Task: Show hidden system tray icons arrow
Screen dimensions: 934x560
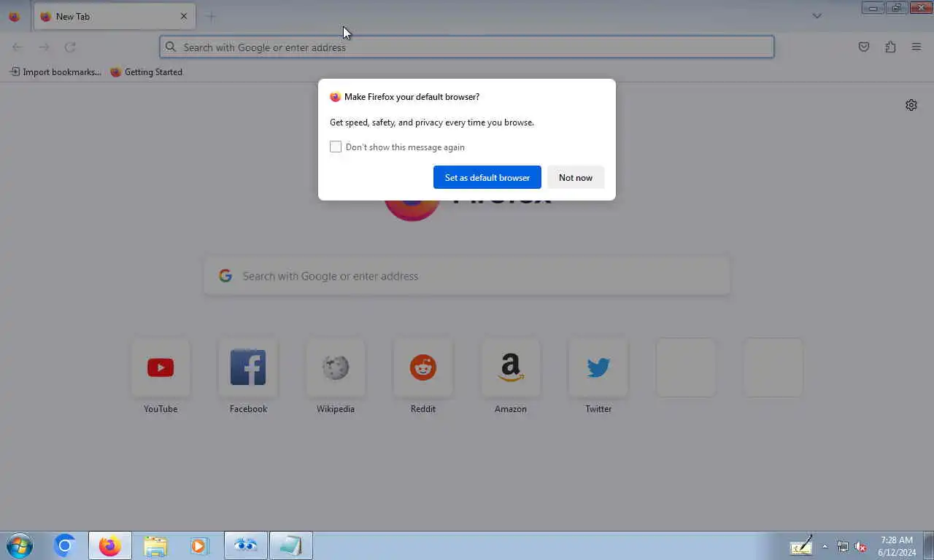Action: pos(825,546)
